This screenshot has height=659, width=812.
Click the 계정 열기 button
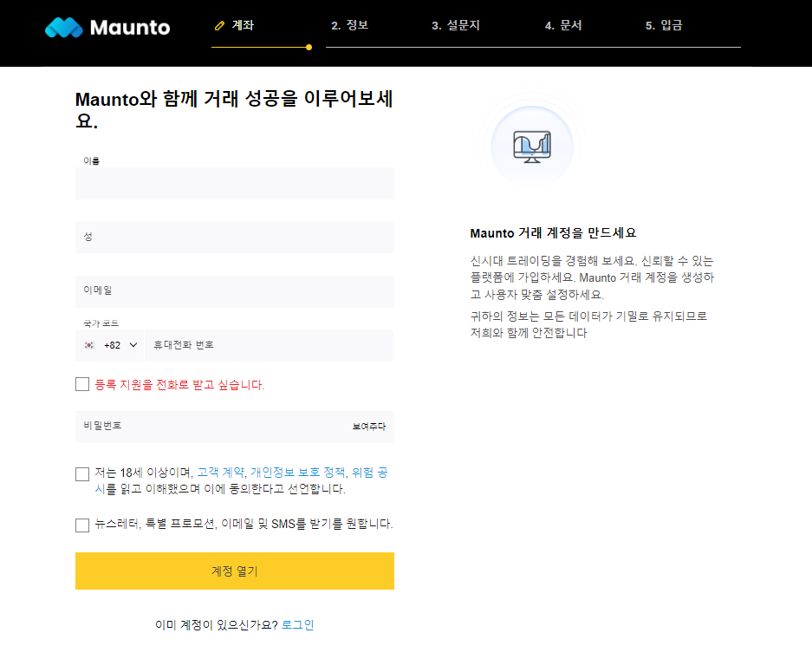point(235,571)
